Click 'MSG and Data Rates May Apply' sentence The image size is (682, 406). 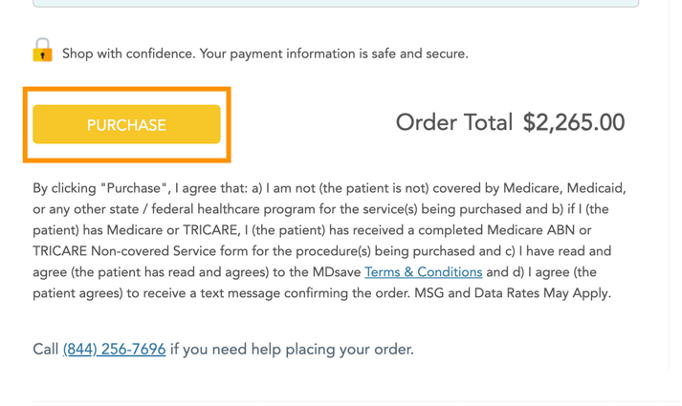pyautogui.click(x=512, y=293)
